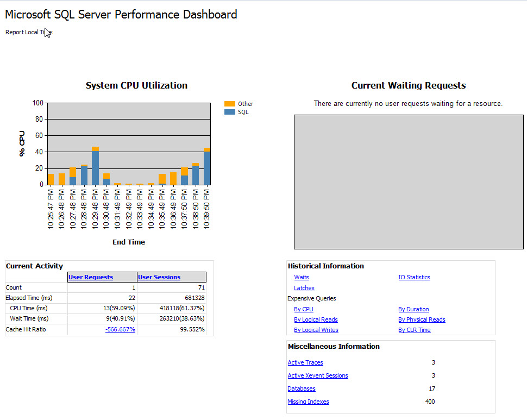This screenshot has width=527, height=420.
Task: Open the Missing Indexes report
Action: 309,402
